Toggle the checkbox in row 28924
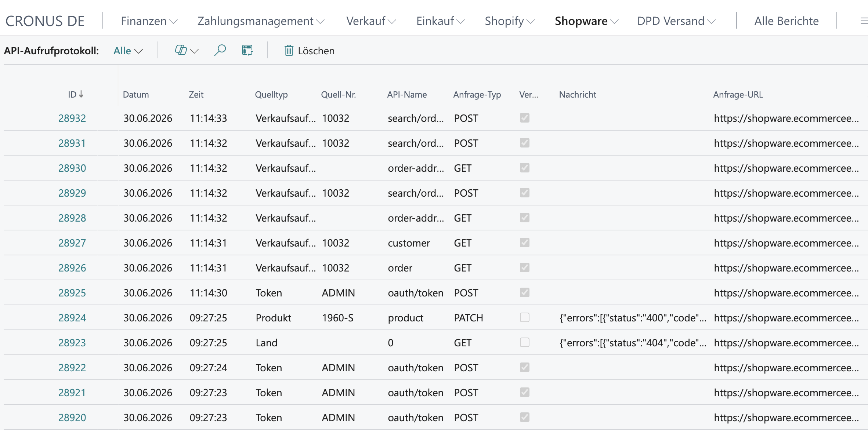868x430 pixels. pyautogui.click(x=525, y=317)
